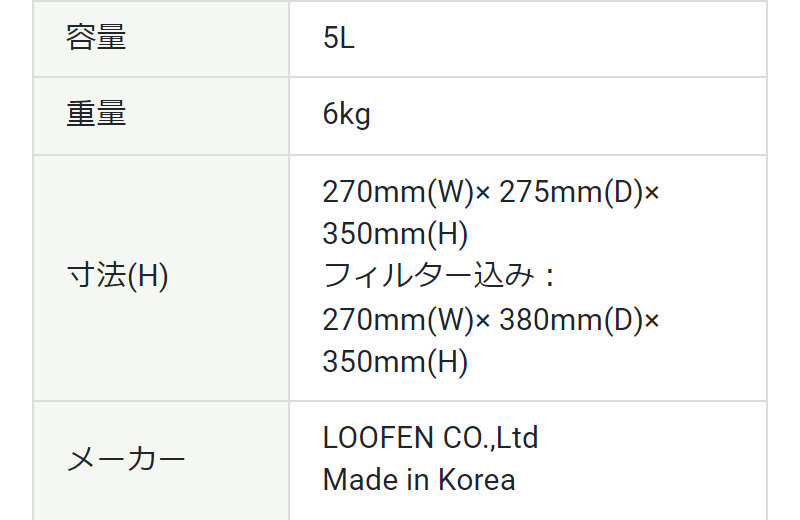Click the 寸法(H) row label
This screenshot has height=520, width=800.
tap(117, 276)
